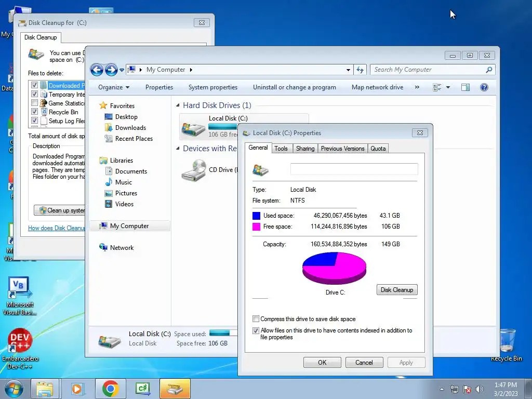Uncheck Temporary Internet Files in Disk Cleanup
This screenshot has width=532, height=399.
pos(34,94)
